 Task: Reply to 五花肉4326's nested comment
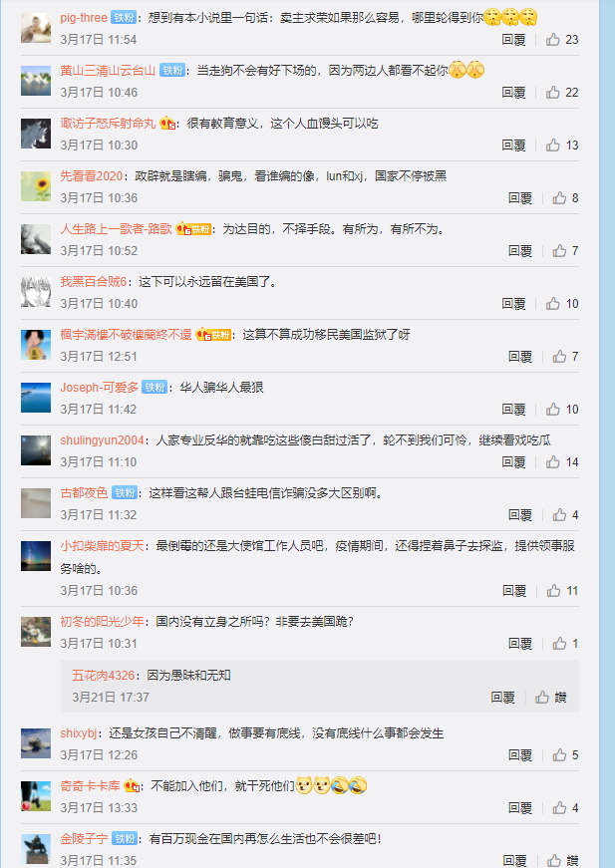[x=502, y=697]
